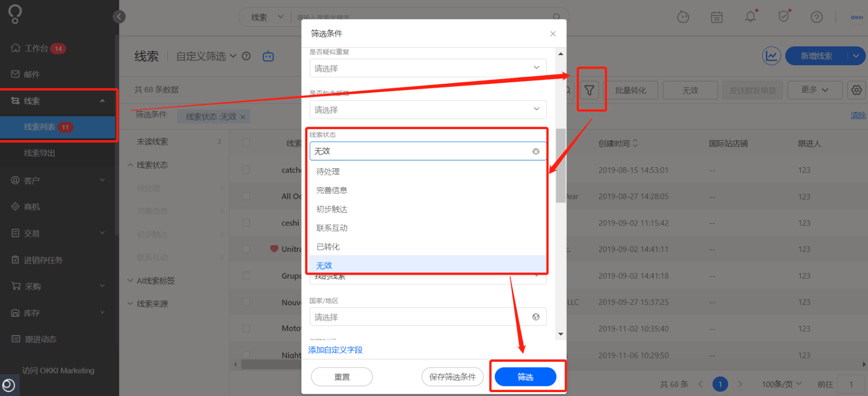The width and height of the screenshot is (868, 396).
Task: Expand the 采购 sidebar section
Action: point(102,286)
